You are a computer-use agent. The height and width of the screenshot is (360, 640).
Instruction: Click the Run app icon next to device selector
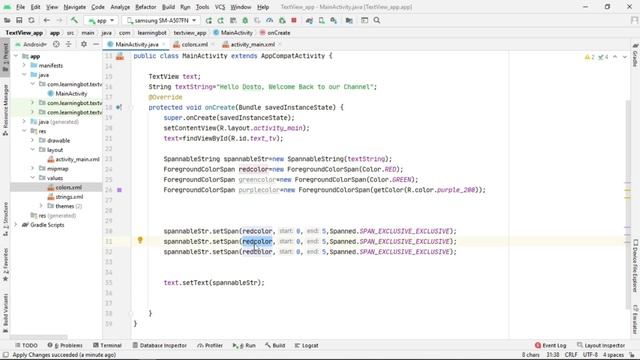(x=209, y=20)
